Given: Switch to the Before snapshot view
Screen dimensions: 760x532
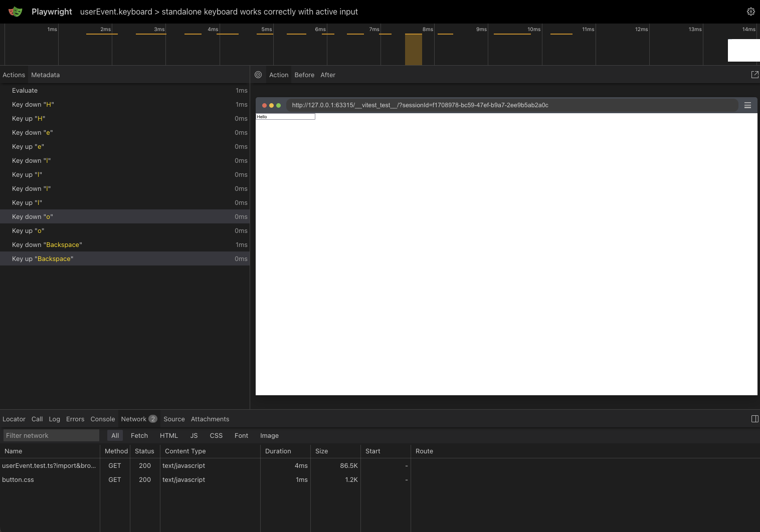Looking at the screenshot, I should coord(304,75).
